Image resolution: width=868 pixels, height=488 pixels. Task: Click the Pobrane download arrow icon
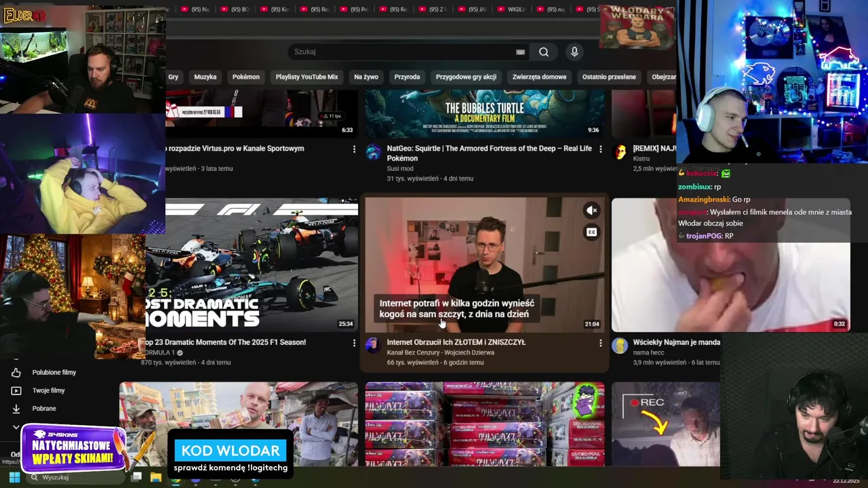pos(16,409)
